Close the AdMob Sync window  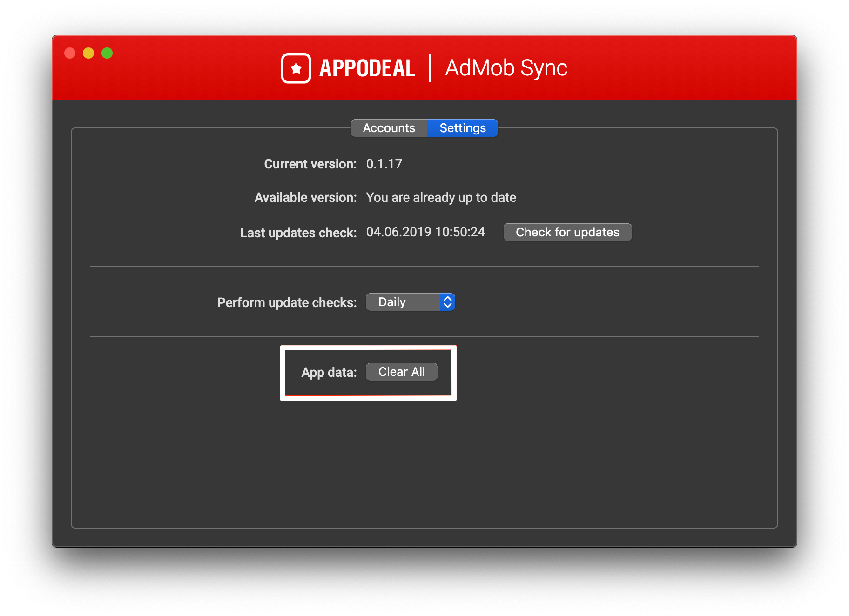pyautogui.click(x=70, y=53)
